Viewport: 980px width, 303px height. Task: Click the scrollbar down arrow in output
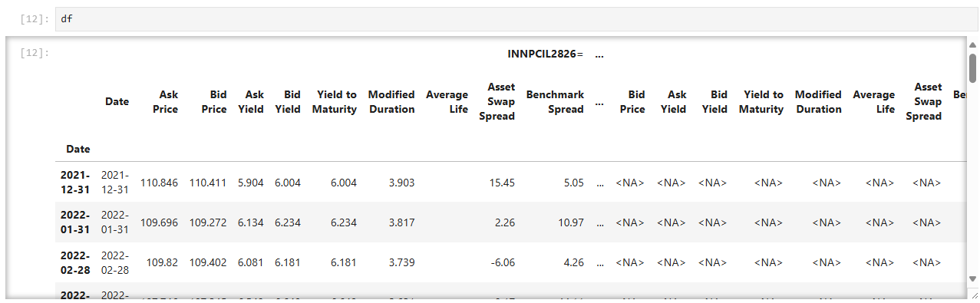click(x=972, y=278)
